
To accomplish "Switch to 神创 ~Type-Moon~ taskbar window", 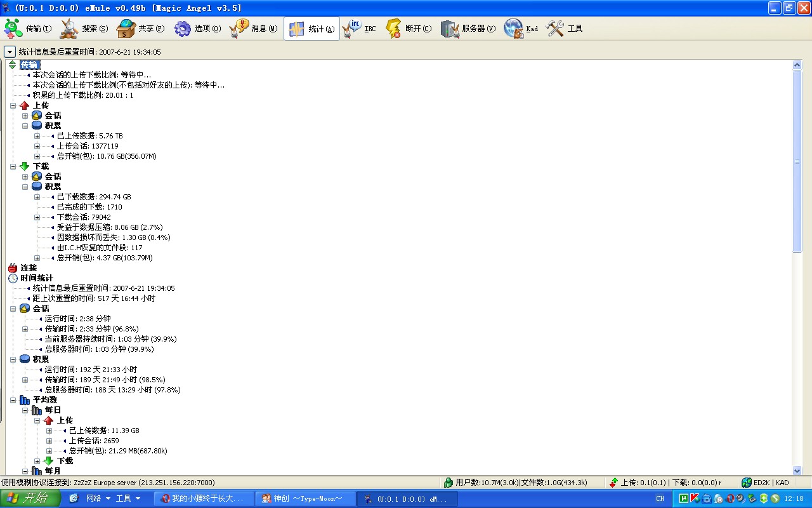I will coord(304,498).
